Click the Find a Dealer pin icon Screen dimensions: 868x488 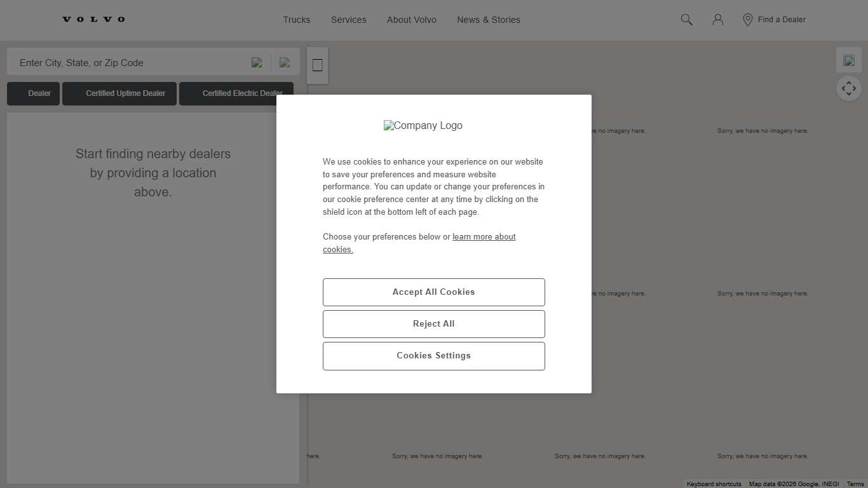pos(748,20)
